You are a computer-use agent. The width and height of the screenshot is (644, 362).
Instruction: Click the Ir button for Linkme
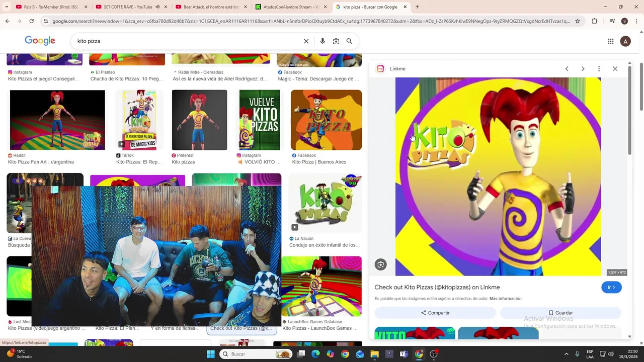pos(611,287)
